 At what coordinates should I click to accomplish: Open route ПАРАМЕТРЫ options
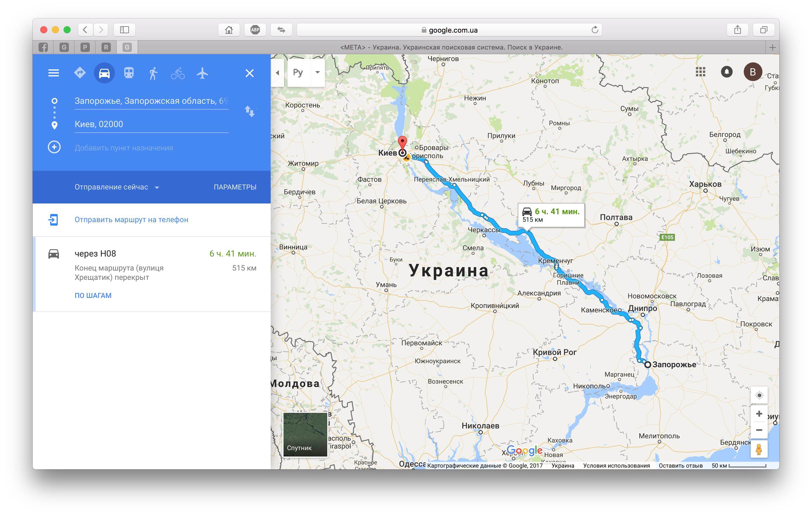coord(235,187)
